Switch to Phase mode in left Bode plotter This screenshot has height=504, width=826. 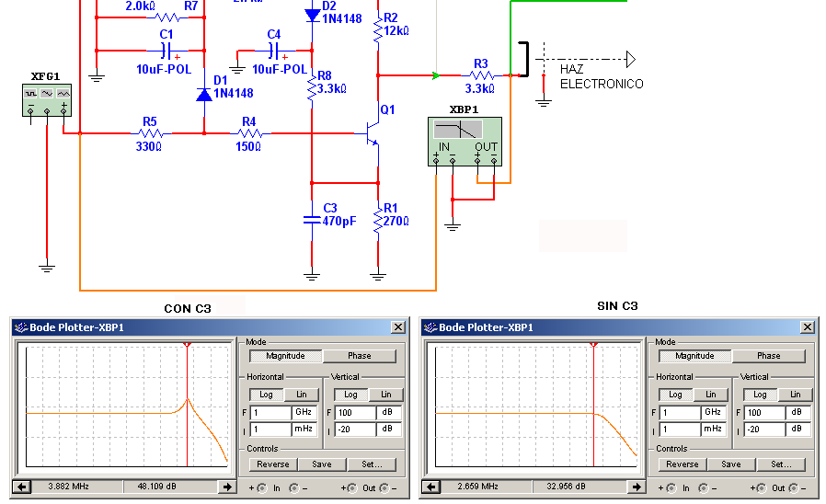(360, 356)
